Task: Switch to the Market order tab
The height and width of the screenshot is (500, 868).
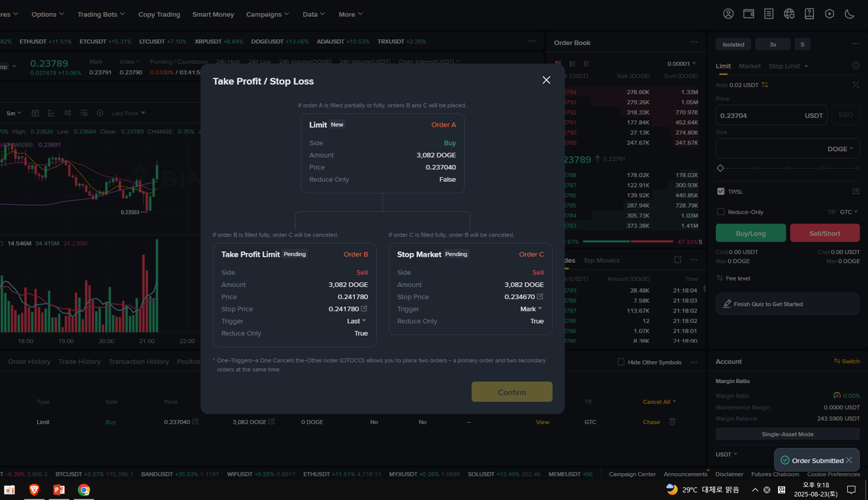Action: click(x=749, y=66)
